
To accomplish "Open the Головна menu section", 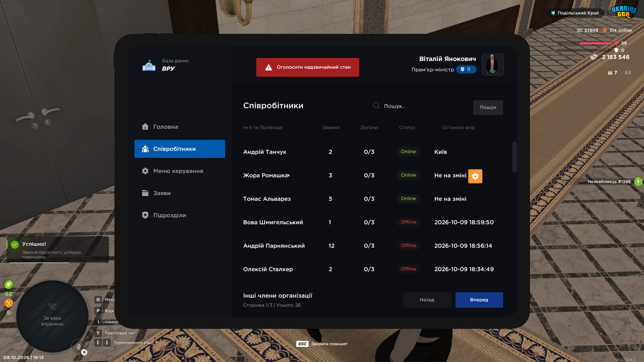I will (x=180, y=127).
